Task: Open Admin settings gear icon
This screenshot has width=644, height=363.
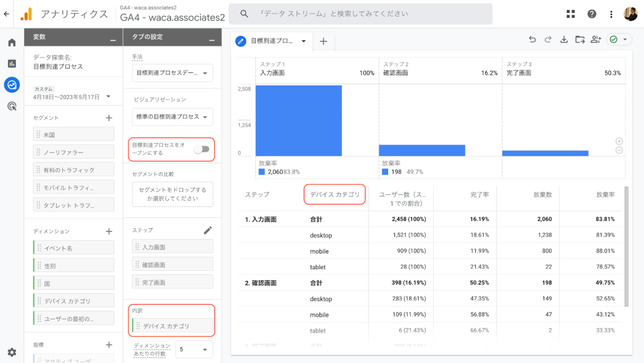Action: click(x=12, y=352)
